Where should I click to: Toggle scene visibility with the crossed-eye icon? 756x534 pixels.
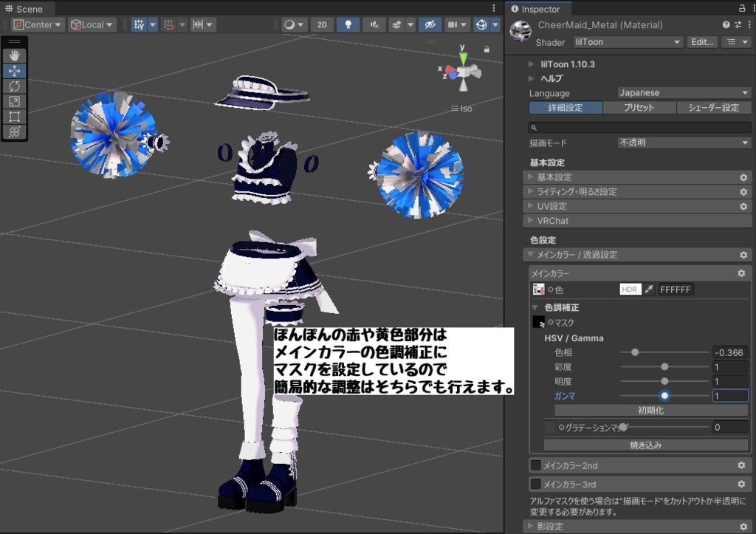[430, 24]
